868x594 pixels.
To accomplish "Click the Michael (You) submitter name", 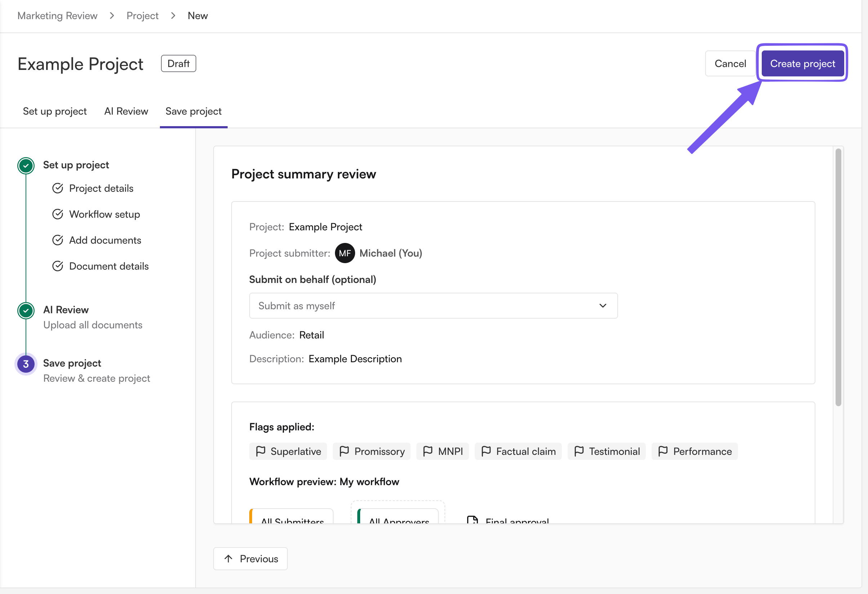I will tap(391, 253).
